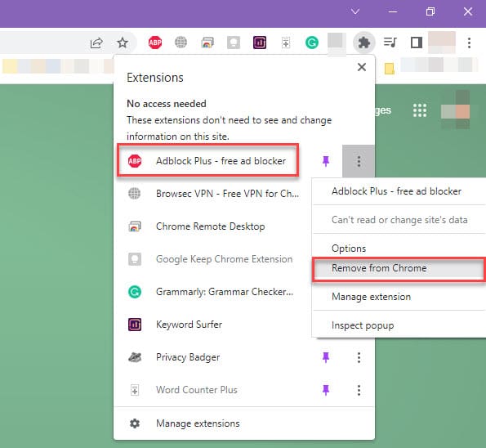Select Adblock Plus in extensions list
Screen dimensions: 486x448
pos(208,161)
